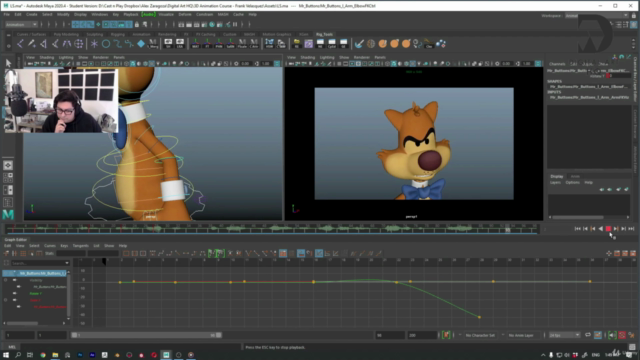Open Chrome from the taskbar

pyautogui.click(x=43, y=355)
